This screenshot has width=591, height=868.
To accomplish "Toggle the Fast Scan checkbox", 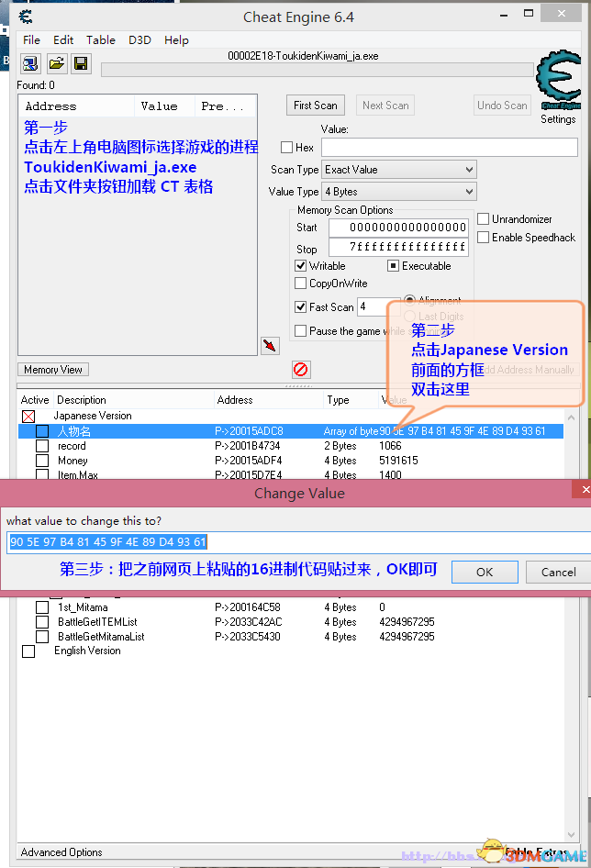I will 301,306.
